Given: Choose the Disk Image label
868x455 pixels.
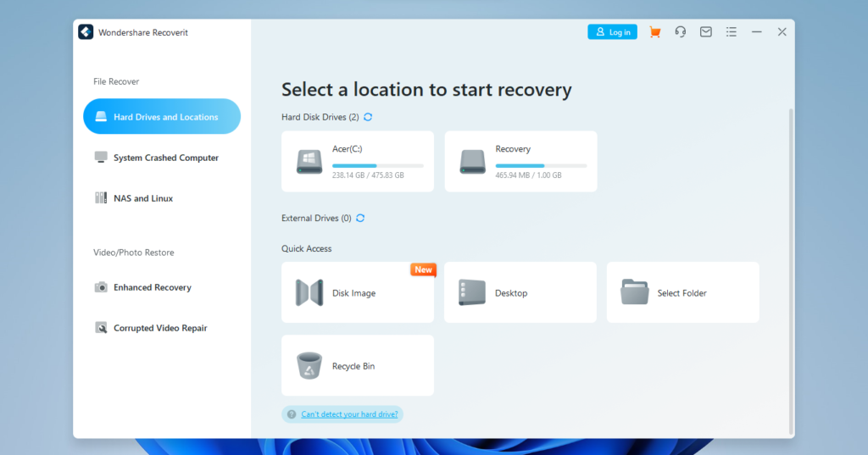Looking at the screenshot, I should click(353, 293).
